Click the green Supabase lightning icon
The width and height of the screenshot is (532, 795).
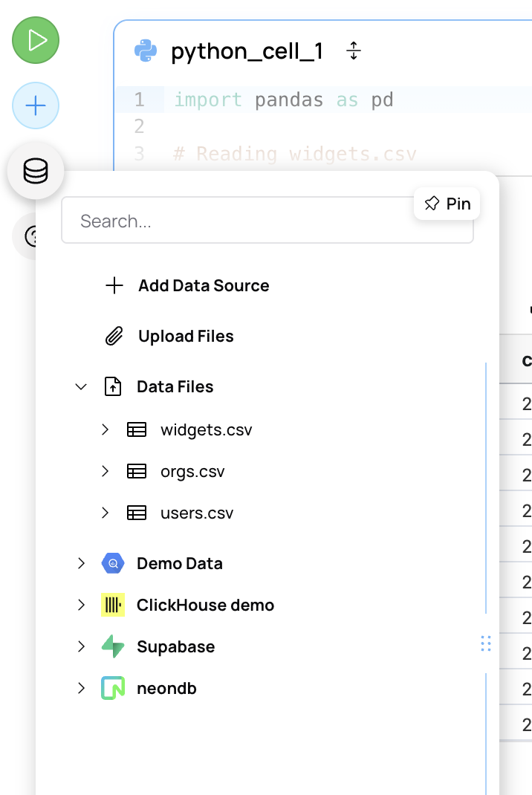point(113,646)
